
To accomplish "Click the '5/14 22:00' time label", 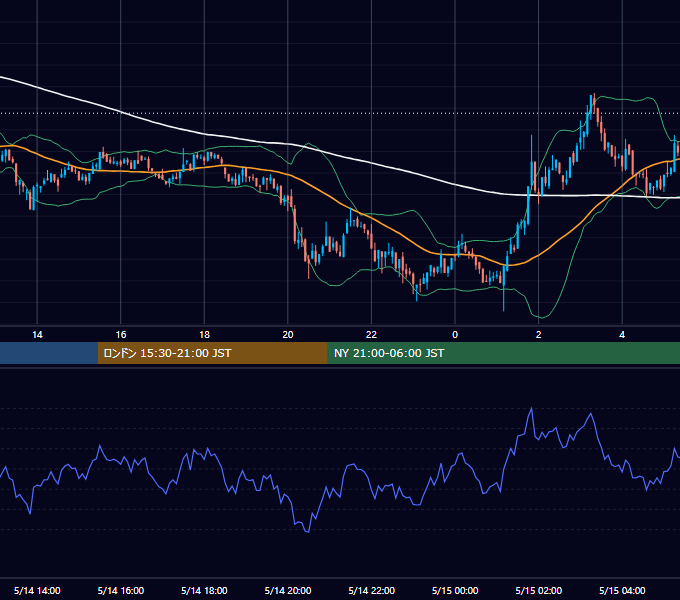I will tap(372, 590).
